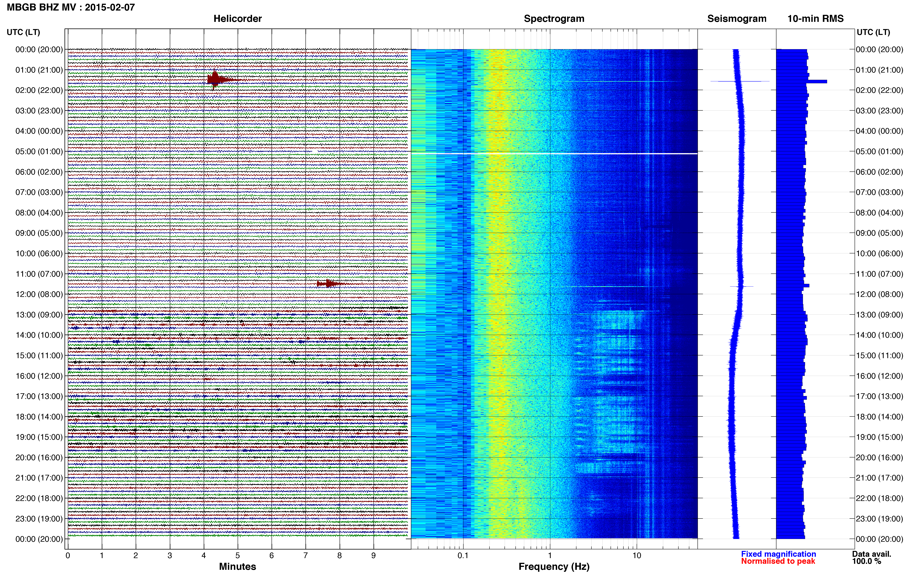Click the large horizontal spike in the Seismogram panel

coord(740,81)
